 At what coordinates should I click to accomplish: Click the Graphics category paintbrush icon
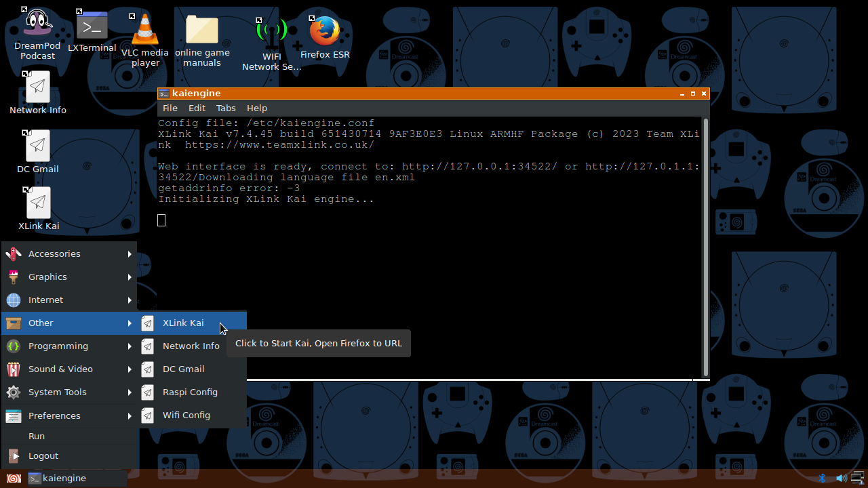14,277
